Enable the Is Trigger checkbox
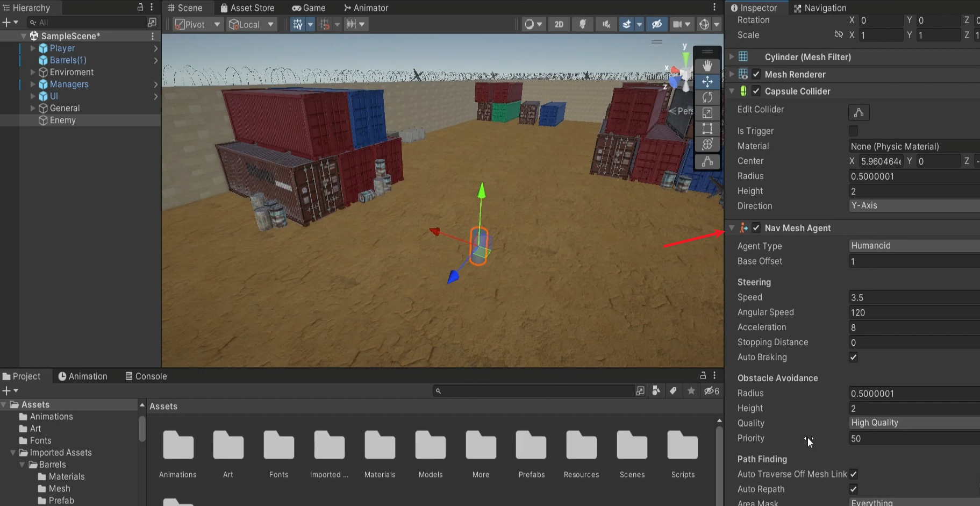980x506 pixels. (x=853, y=131)
